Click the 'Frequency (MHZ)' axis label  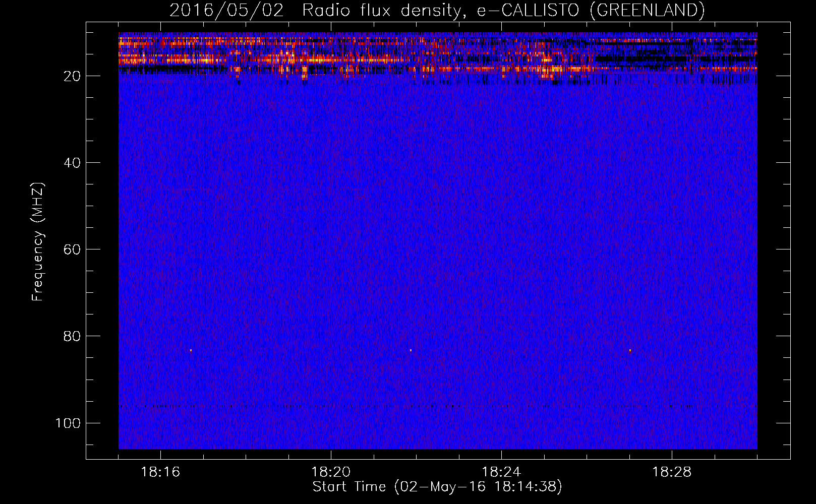(x=38, y=242)
